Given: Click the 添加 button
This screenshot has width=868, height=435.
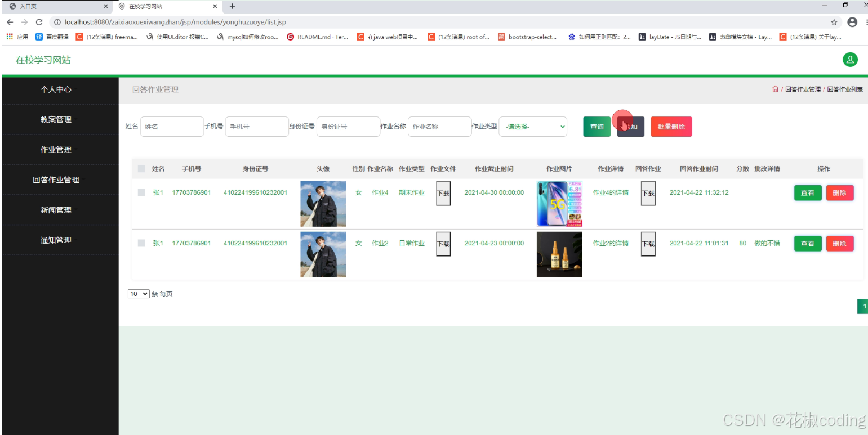Looking at the screenshot, I should tap(630, 127).
